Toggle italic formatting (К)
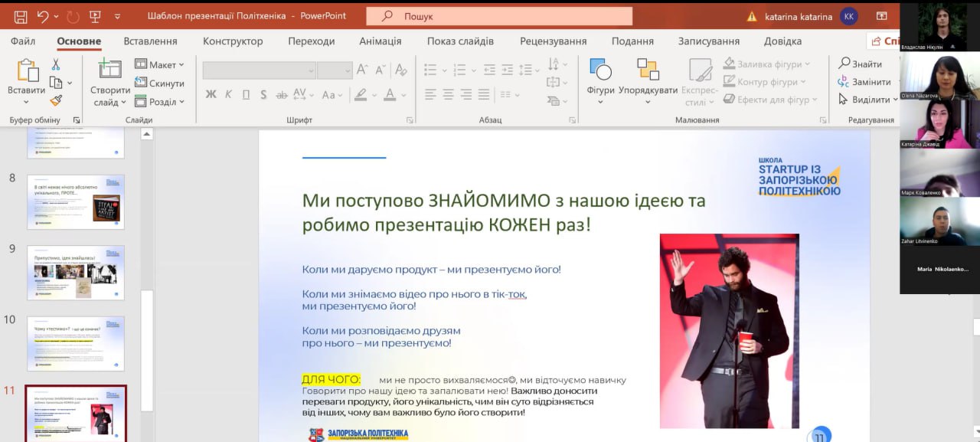The width and height of the screenshot is (980, 442). (228, 95)
